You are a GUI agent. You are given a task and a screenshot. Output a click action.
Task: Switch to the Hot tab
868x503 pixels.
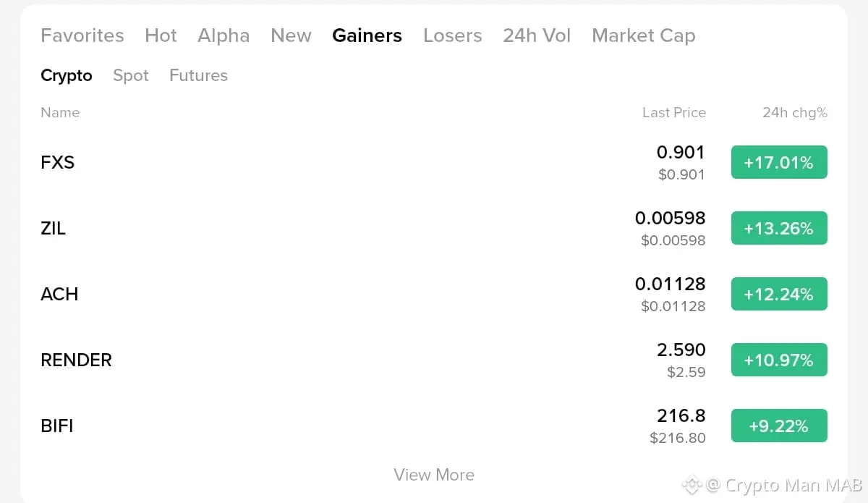coord(161,35)
